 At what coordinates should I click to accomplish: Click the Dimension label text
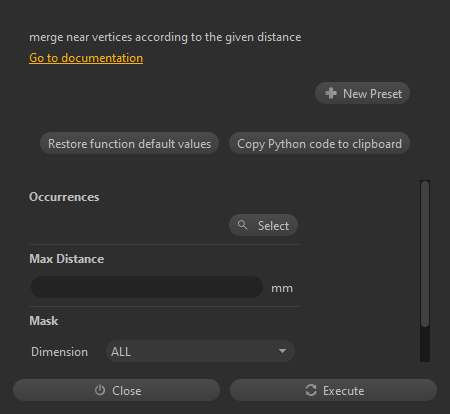(59, 352)
